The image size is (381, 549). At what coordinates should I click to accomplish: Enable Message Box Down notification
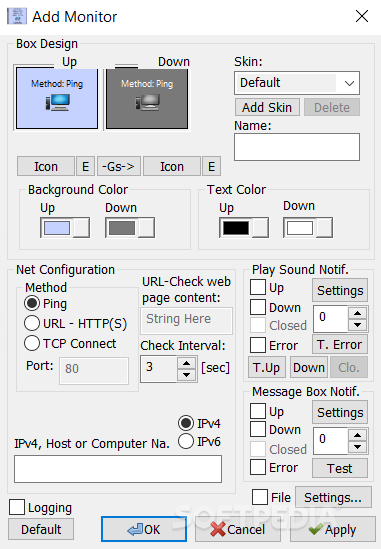[258, 429]
